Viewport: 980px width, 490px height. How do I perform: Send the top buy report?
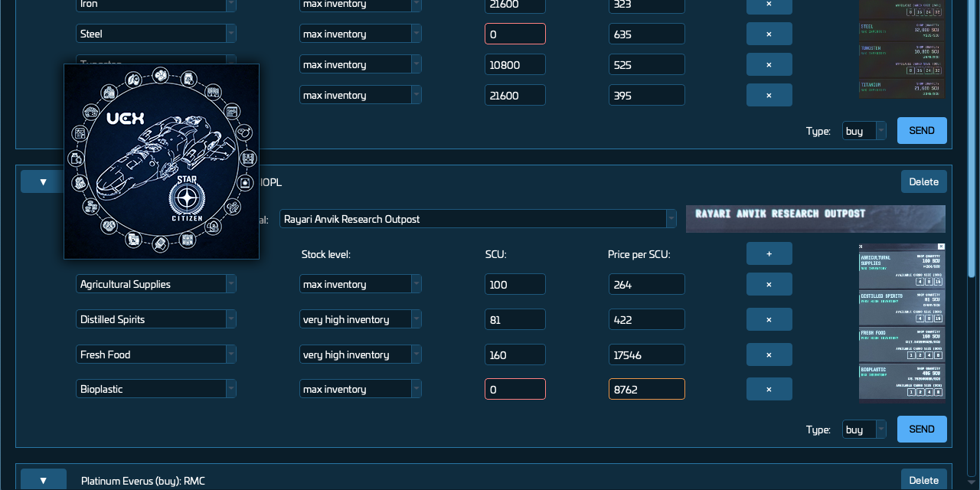coord(921,130)
